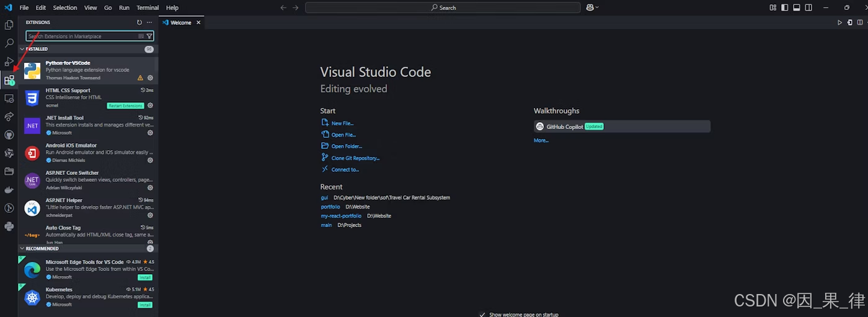This screenshot has width=868, height=317.
Task: Toggle the secondary side bar
Action: pos(810,7)
